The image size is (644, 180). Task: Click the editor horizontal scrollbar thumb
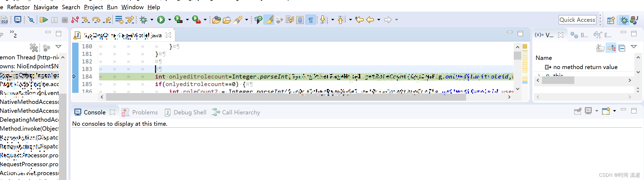pyautogui.click(x=286, y=97)
